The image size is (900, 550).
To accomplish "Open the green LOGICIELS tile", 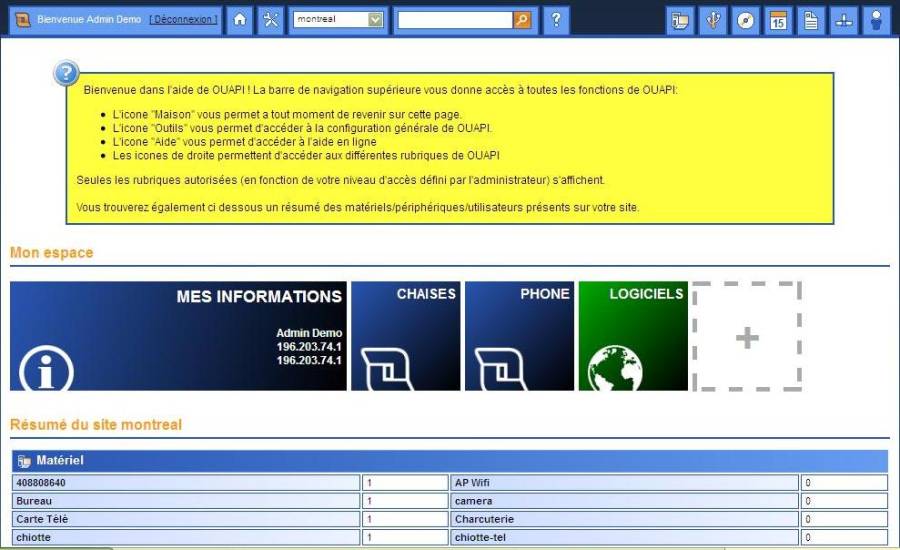I will (633, 336).
